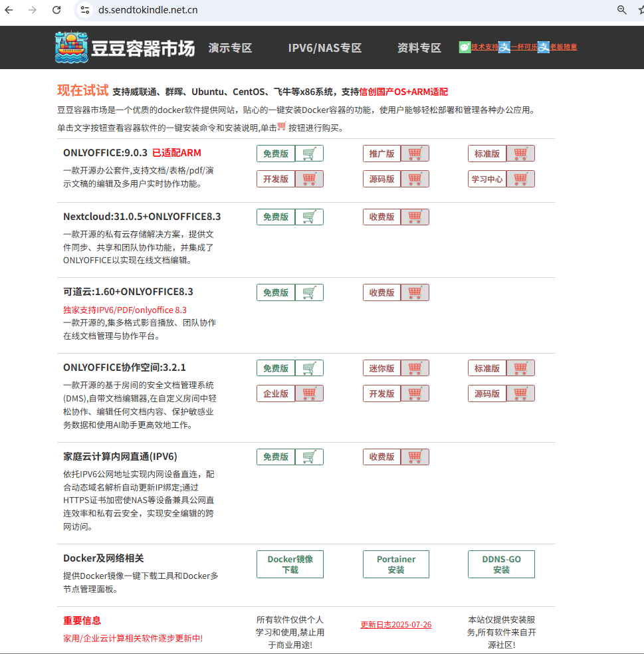The image size is (644, 654).
Task: Open the 演示专区 menu item
Action: click(x=230, y=48)
